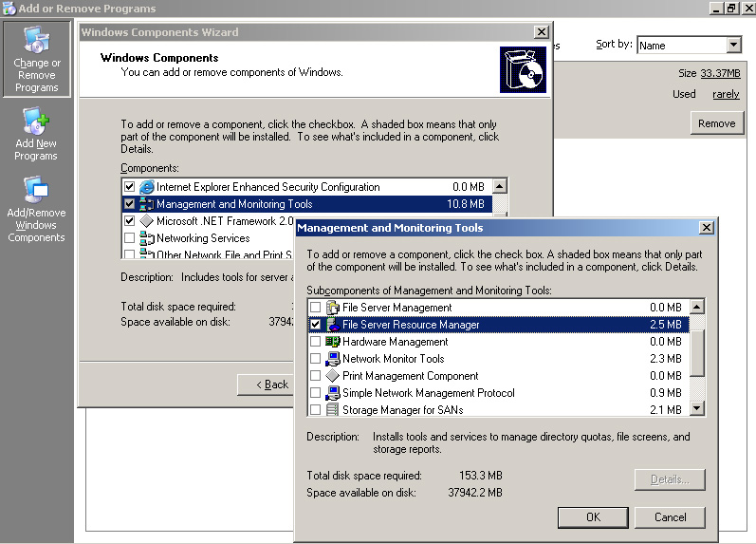Select the Add/Remove Windows Components icon
The height and width of the screenshot is (544, 756).
point(36,191)
